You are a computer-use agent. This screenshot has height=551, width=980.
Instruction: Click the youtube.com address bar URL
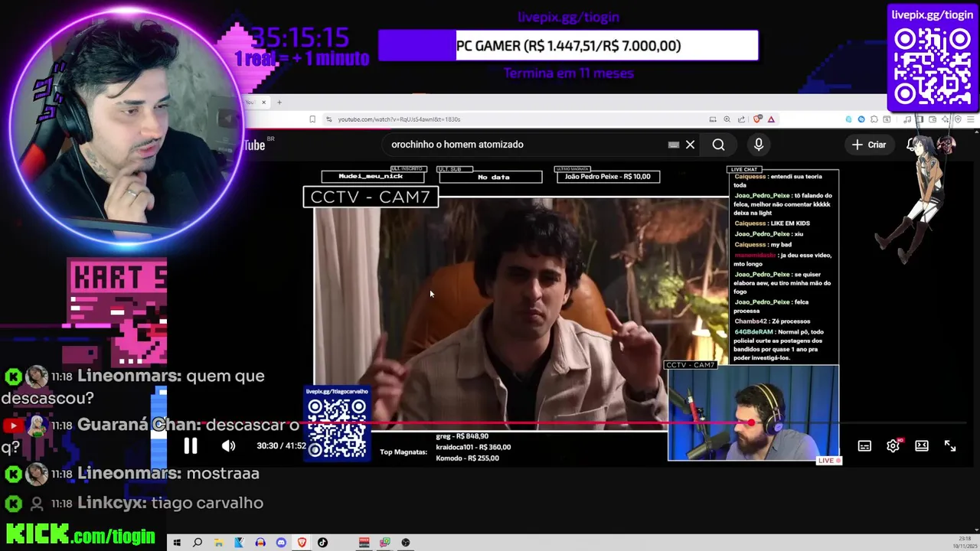[x=399, y=119]
